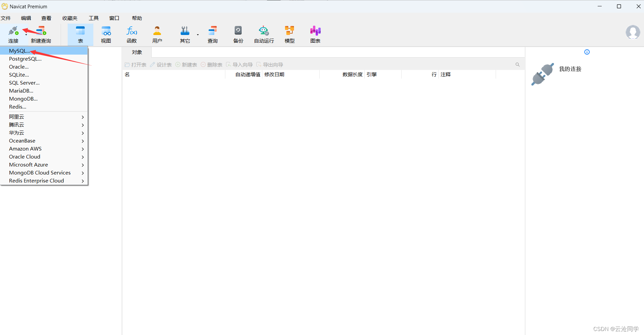Sort by the 数据长度 column header
The height and width of the screenshot is (335, 644).
(x=342, y=75)
